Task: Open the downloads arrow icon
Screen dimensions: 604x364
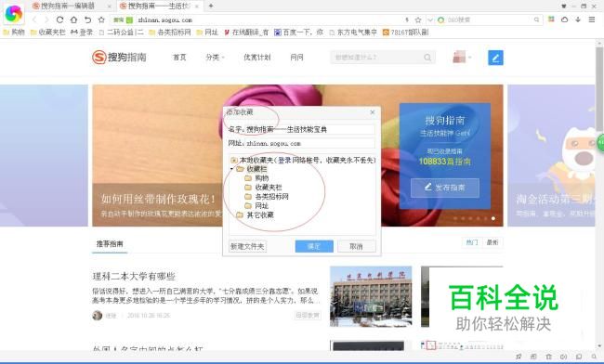Action: 578,19
